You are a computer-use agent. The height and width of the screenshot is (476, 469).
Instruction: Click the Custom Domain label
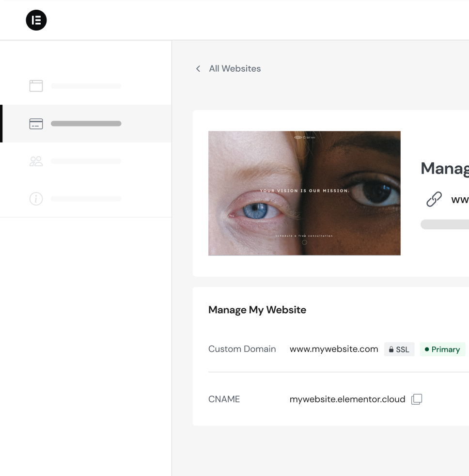(242, 349)
